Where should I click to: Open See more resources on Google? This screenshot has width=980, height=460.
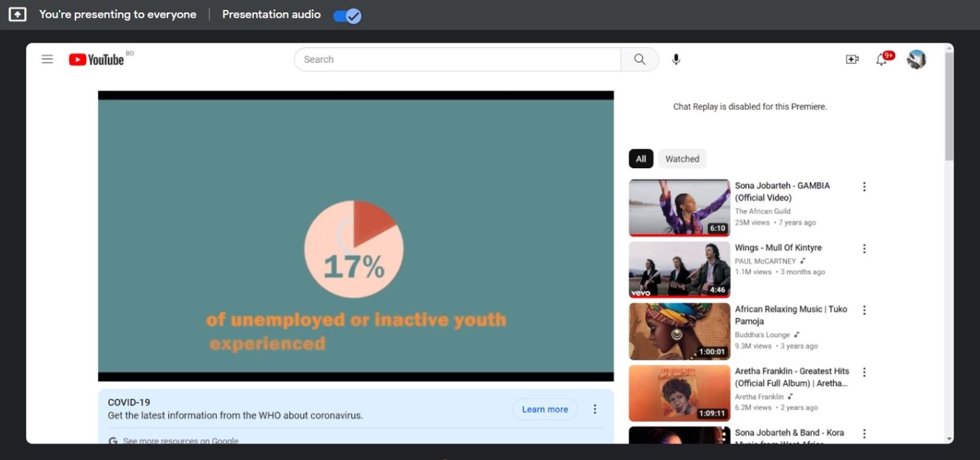pos(181,441)
